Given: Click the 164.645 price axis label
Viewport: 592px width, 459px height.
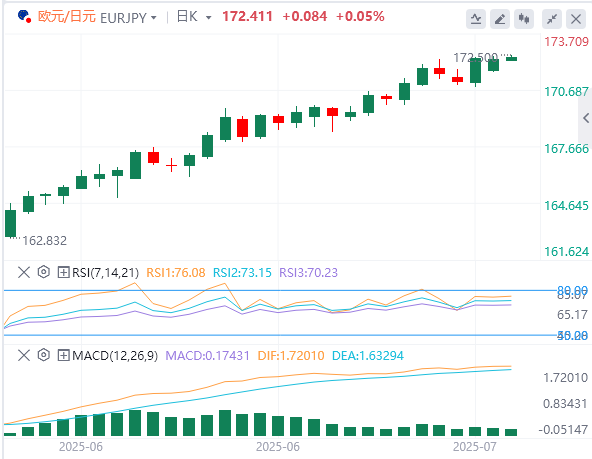Looking at the screenshot, I should click(x=566, y=206).
